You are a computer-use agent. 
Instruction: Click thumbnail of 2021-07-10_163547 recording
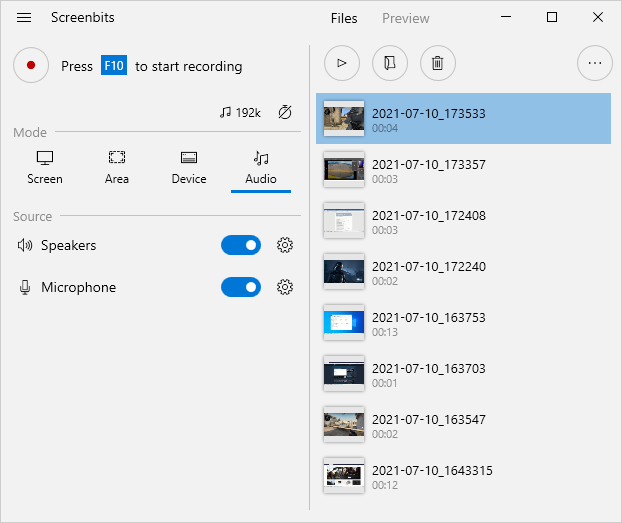(344, 425)
